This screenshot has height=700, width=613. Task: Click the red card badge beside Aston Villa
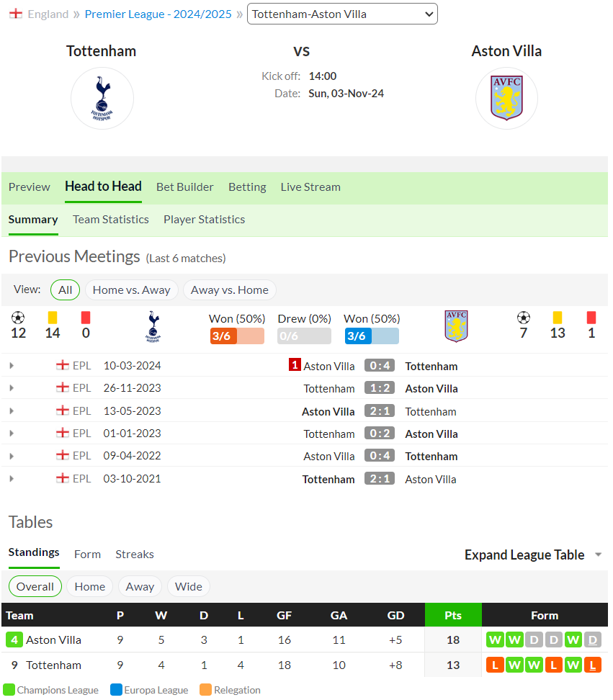coord(295,364)
